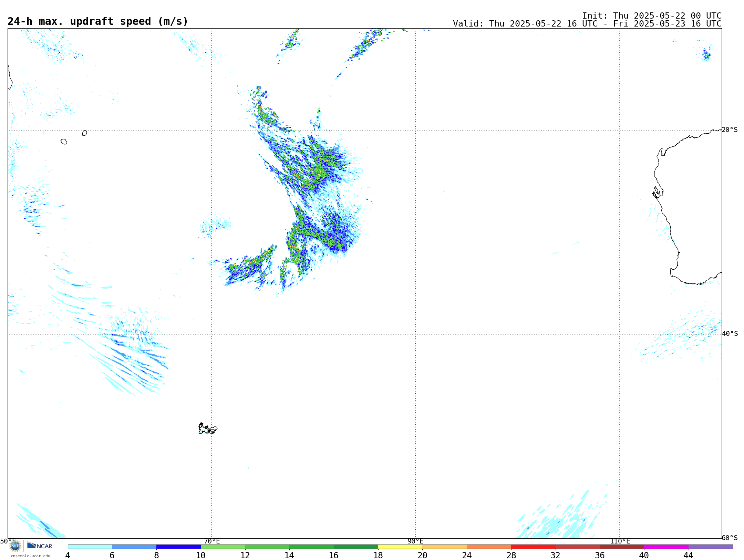Image resolution: width=744 pixels, height=560 pixels.
Task: Click the Kerguelen island outline on map
Action: (x=208, y=429)
